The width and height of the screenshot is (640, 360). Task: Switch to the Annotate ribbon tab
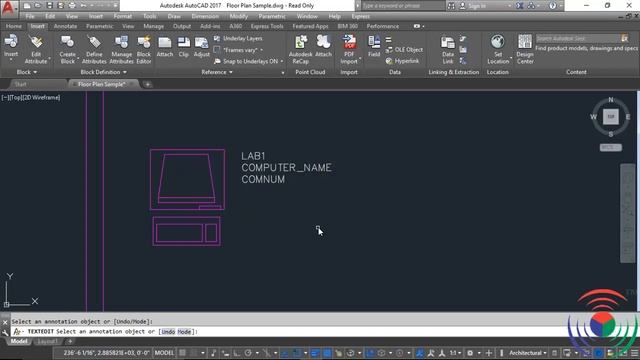(65, 26)
